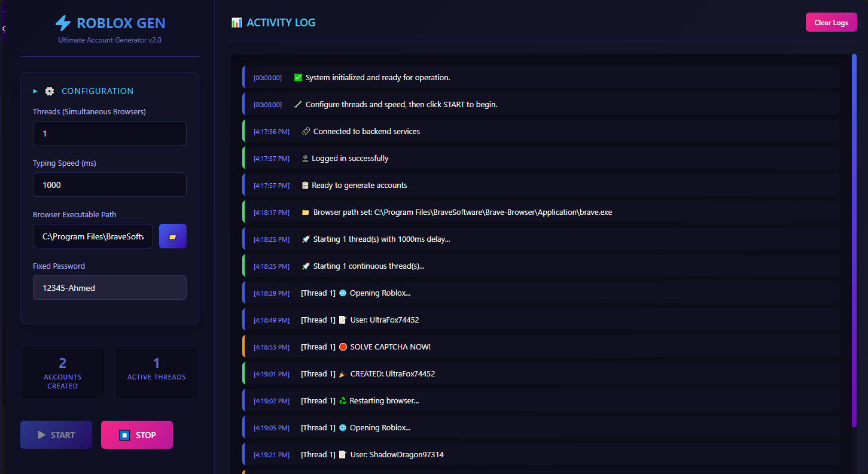Click the [4:17:56 PM] timestamp
This screenshot has height=474, width=868.
click(272, 132)
